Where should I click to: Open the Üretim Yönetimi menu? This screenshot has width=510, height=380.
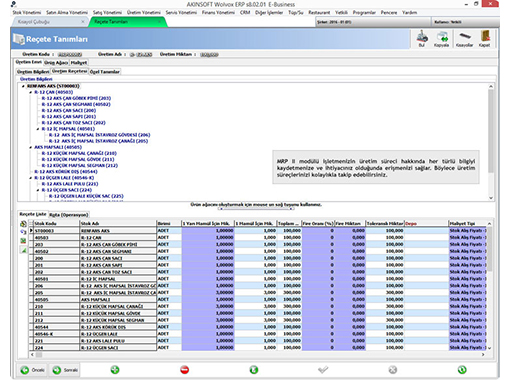click(144, 13)
